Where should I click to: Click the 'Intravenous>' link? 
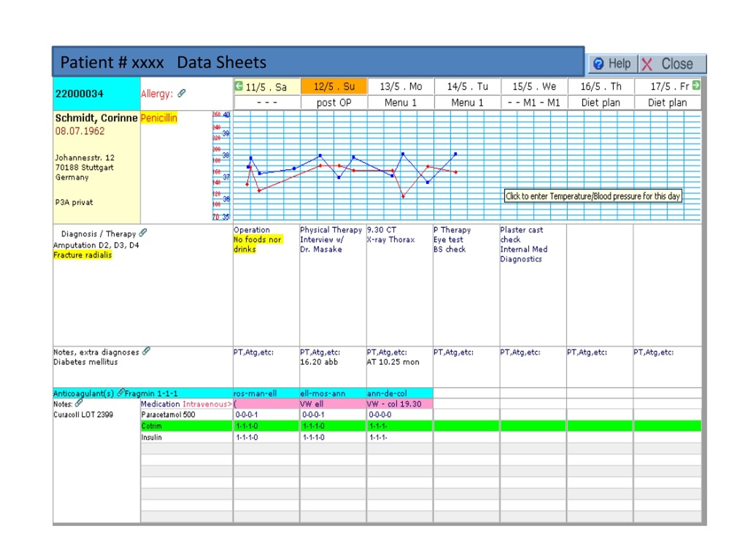coord(207,404)
